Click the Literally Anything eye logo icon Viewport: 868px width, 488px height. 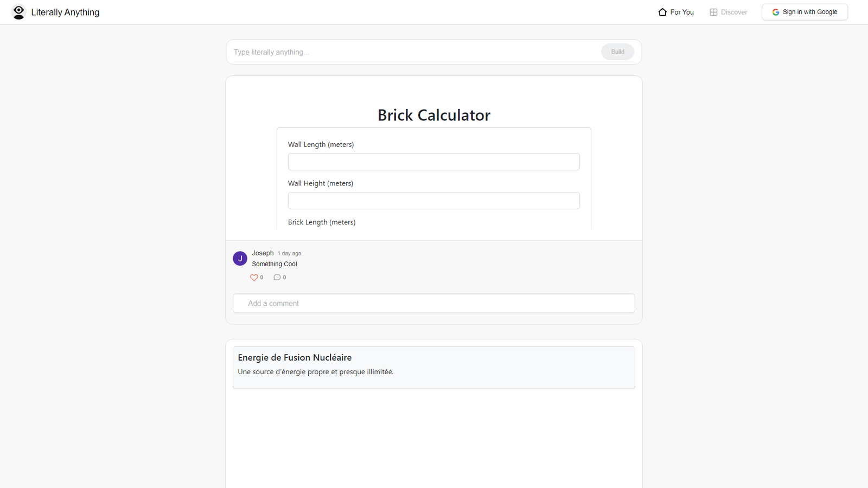tap(18, 12)
